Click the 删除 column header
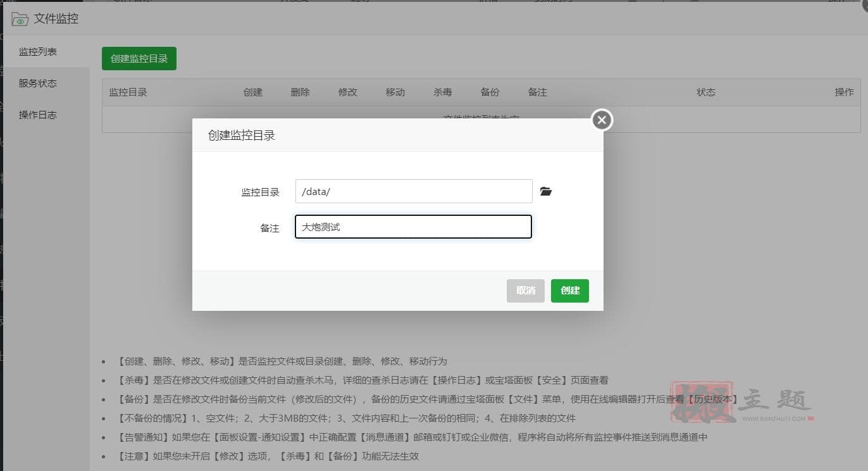This screenshot has height=471, width=868. click(x=301, y=92)
